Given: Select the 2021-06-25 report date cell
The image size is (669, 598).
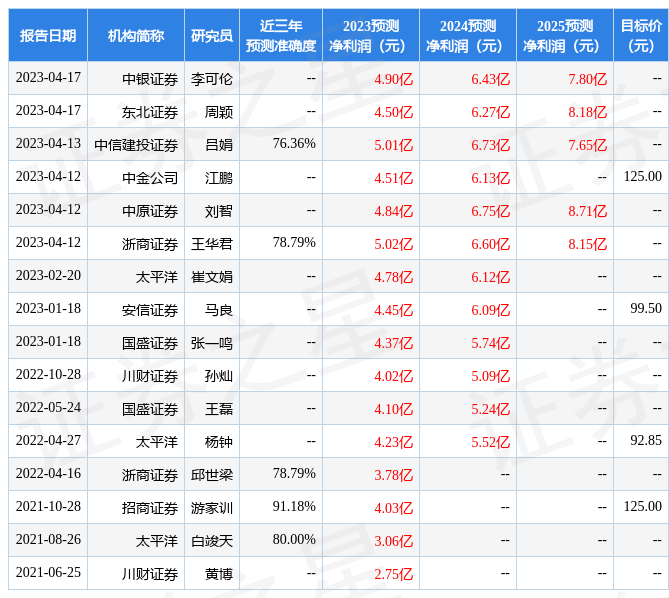Looking at the screenshot, I should 48,573.
